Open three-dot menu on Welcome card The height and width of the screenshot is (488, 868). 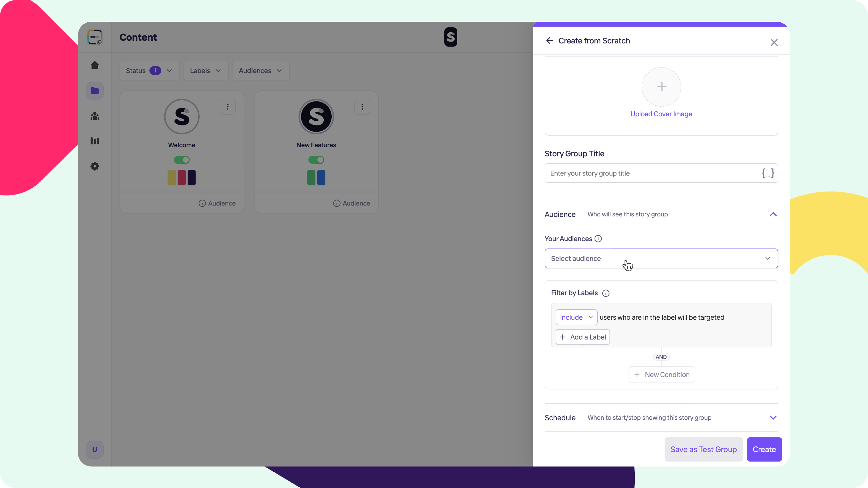pyautogui.click(x=228, y=107)
